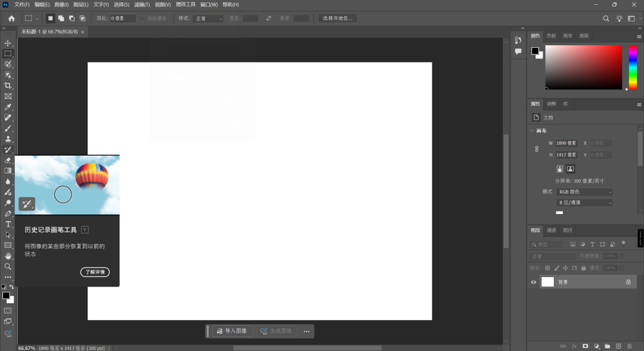
Task: Toggle Quick Mask mode
Action: coord(8,310)
